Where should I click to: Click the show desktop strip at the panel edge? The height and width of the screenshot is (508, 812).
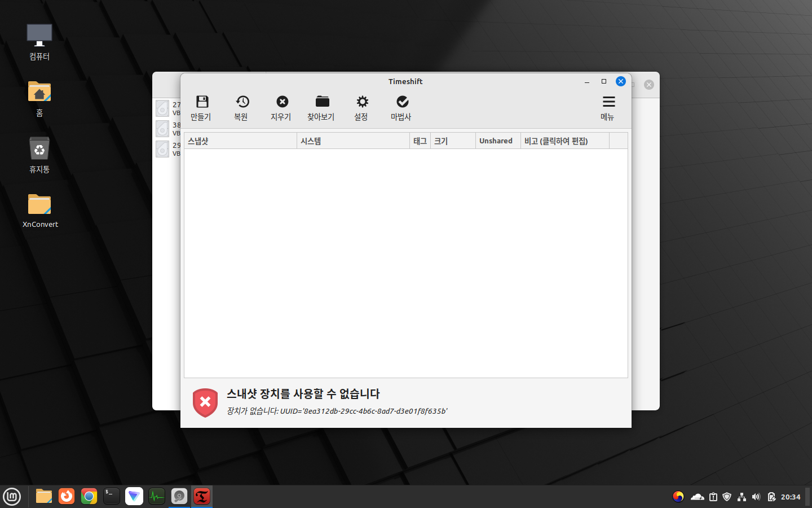coord(809,497)
